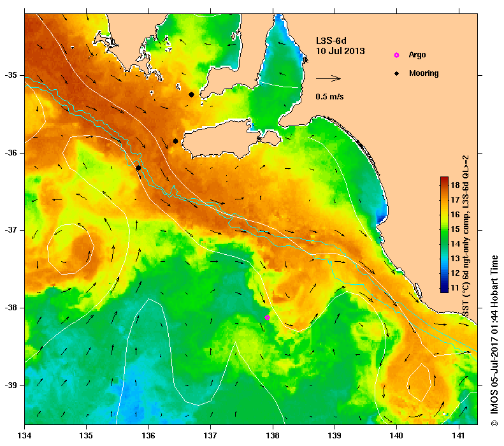Screen dimensions: 504x446
Task: Click longitude label '140'
Action: [397, 436]
